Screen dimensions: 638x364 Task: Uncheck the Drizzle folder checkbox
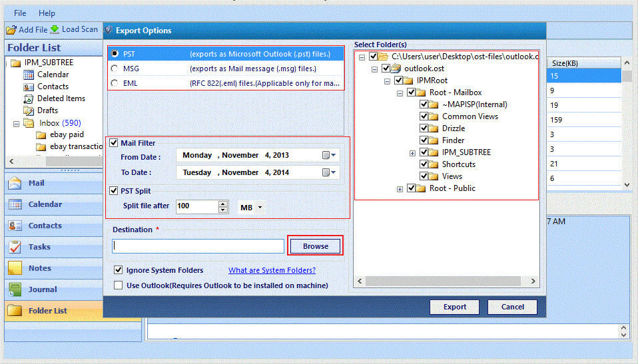[x=424, y=128]
